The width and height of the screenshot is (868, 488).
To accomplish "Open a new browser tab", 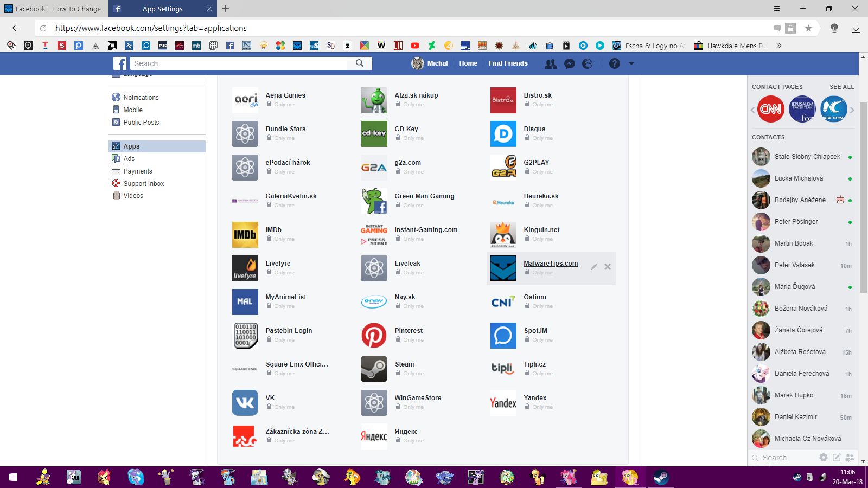I will (226, 9).
